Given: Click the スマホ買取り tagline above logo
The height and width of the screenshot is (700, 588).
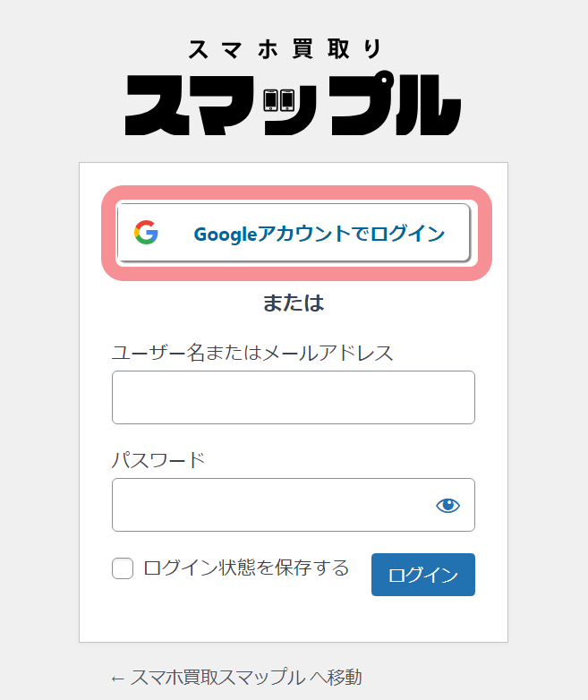Looking at the screenshot, I should (x=285, y=49).
